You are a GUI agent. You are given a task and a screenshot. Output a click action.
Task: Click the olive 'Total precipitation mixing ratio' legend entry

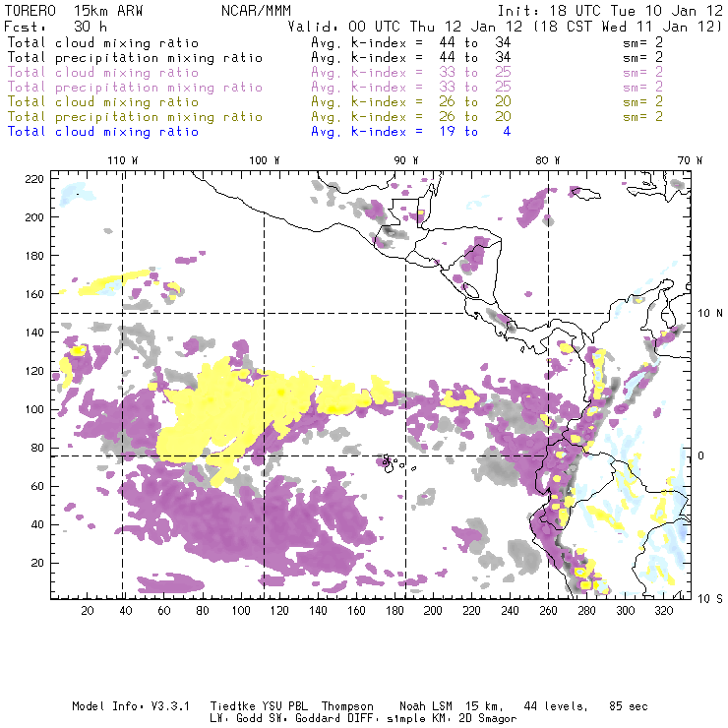[135, 116]
